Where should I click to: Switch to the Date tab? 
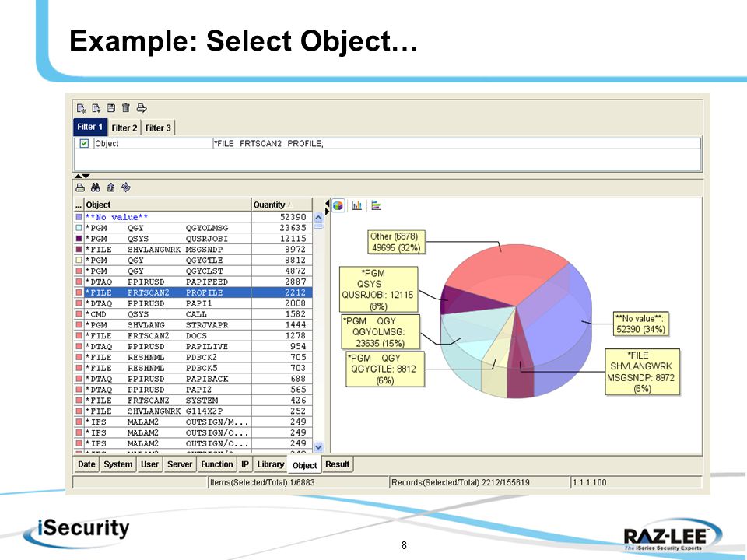[x=86, y=464]
